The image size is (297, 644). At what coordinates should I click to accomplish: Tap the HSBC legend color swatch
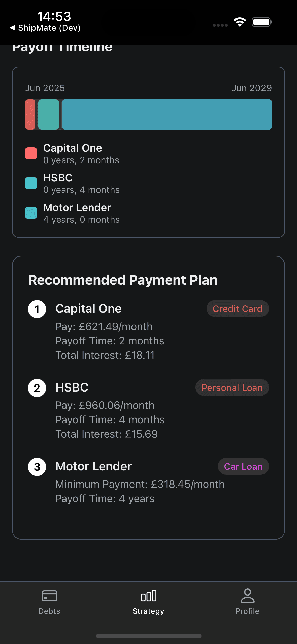[31, 183]
